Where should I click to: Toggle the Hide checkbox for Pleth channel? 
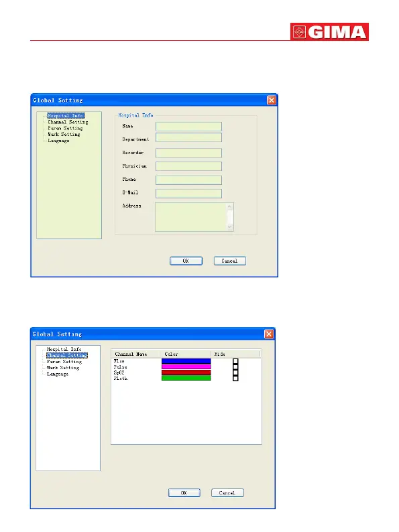(x=235, y=378)
